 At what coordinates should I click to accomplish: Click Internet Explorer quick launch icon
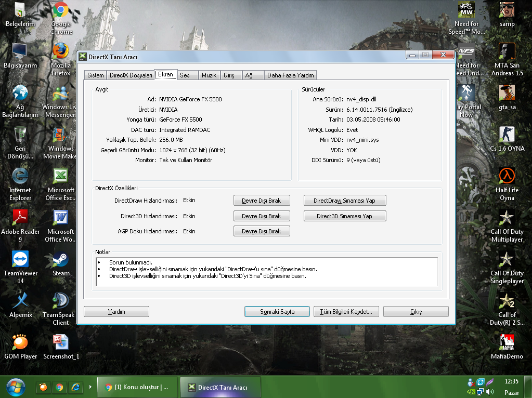[x=75, y=387]
